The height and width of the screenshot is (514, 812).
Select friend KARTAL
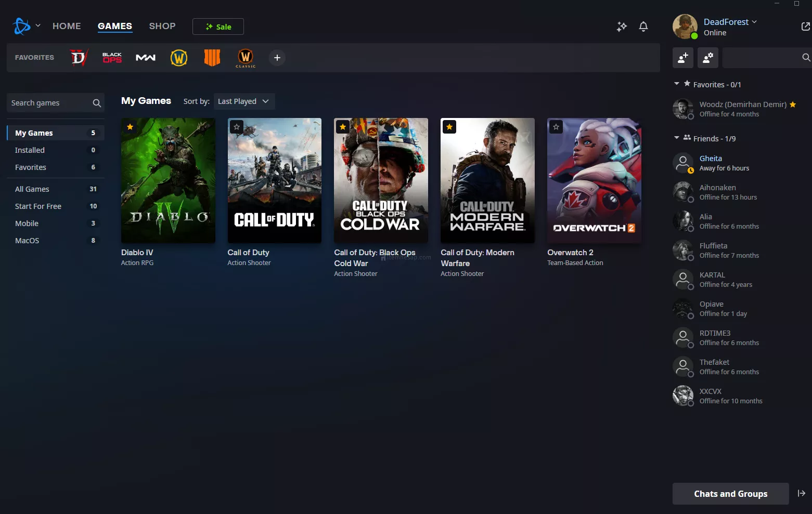[x=739, y=279]
